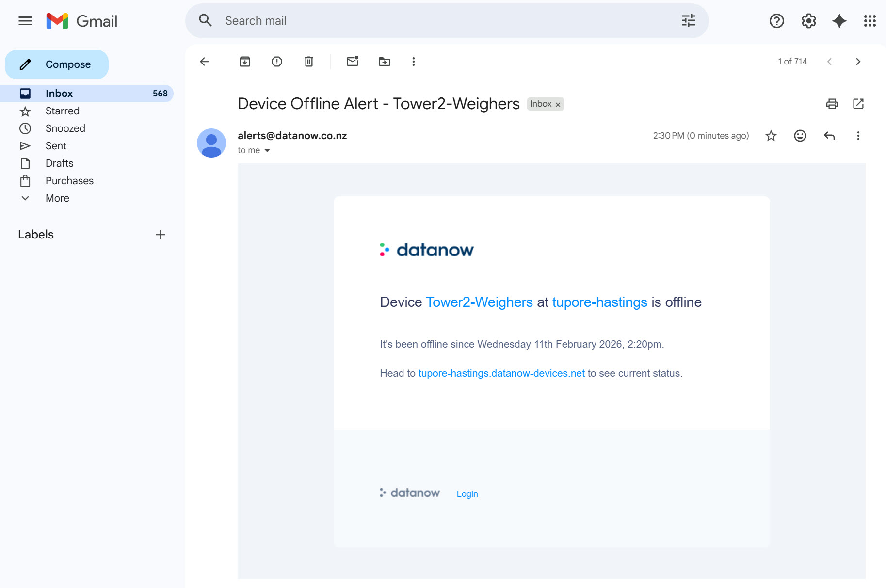
Task: Open advanced search options
Action: 688,20
